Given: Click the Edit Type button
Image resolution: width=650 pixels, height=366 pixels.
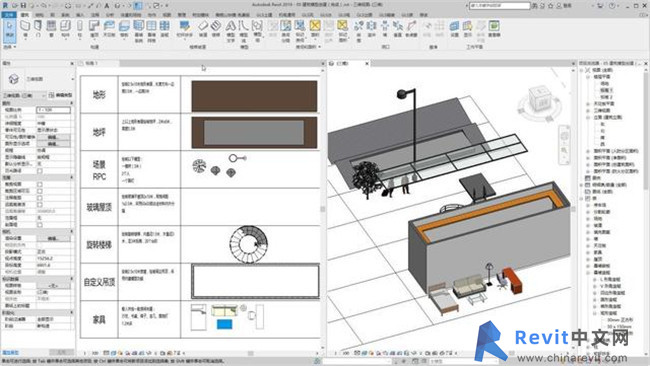Looking at the screenshot, I should pyautogui.click(x=61, y=95).
